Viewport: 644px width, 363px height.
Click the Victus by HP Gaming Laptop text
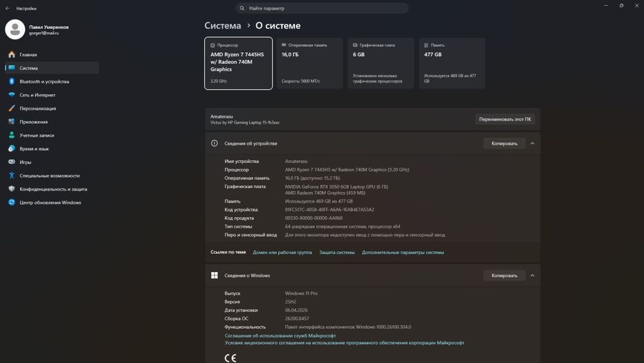[245, 123]
